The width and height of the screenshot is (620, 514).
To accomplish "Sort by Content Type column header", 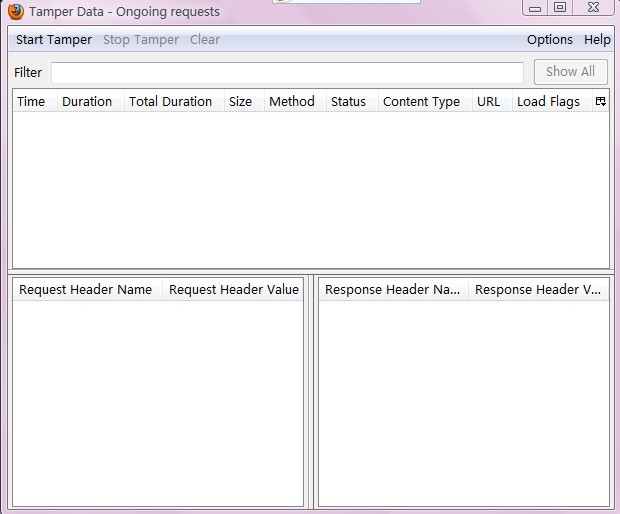I will (425, 101).
